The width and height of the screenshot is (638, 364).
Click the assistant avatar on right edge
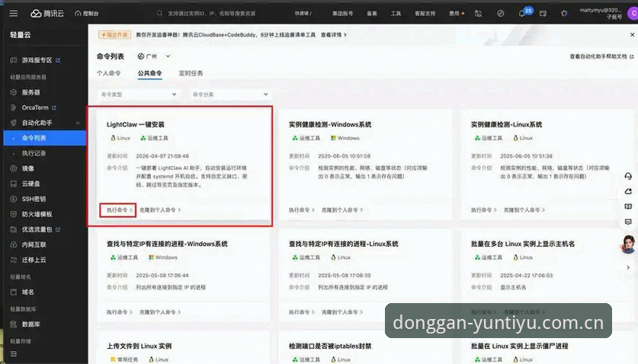click(629, 244)
